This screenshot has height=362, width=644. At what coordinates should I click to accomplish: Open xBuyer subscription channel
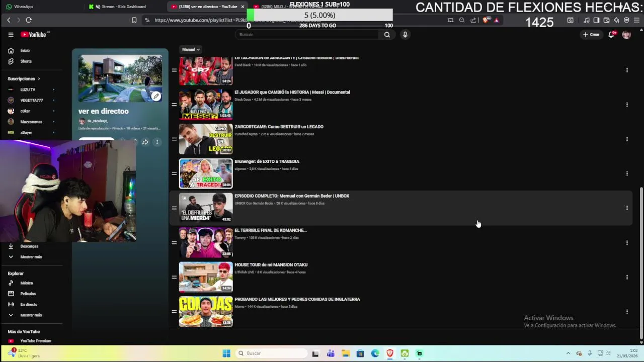26,133
